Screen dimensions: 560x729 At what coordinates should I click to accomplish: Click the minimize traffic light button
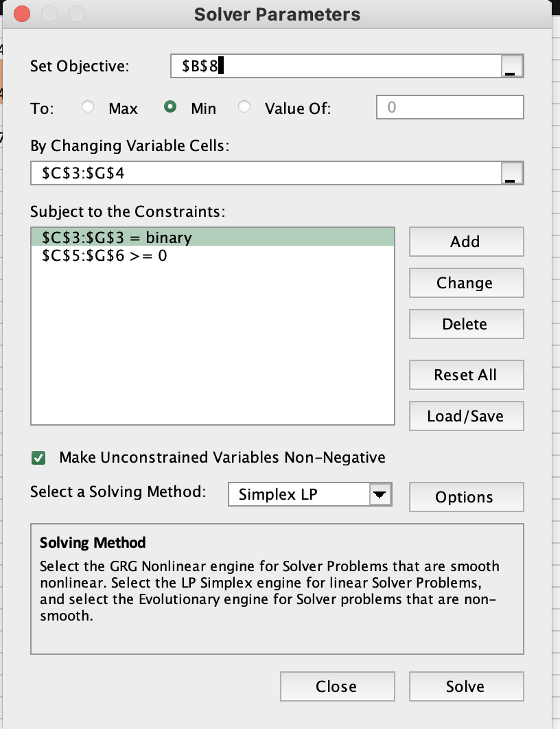49,13
